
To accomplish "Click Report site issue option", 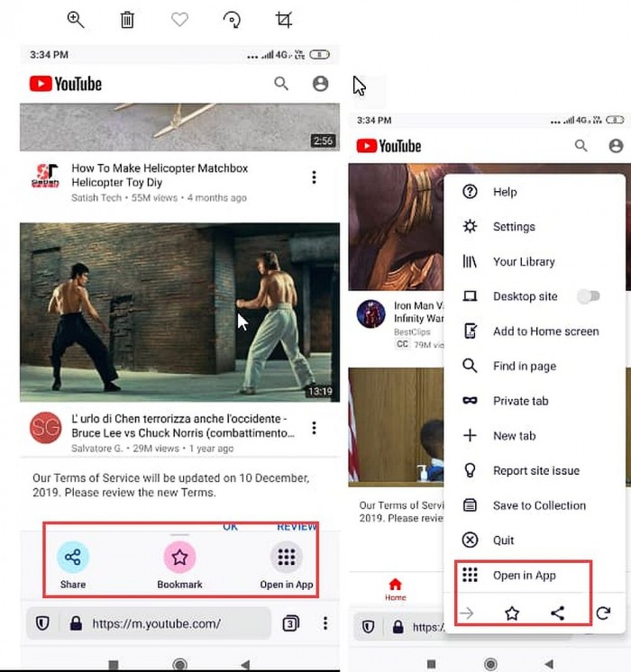I will 535,470.
